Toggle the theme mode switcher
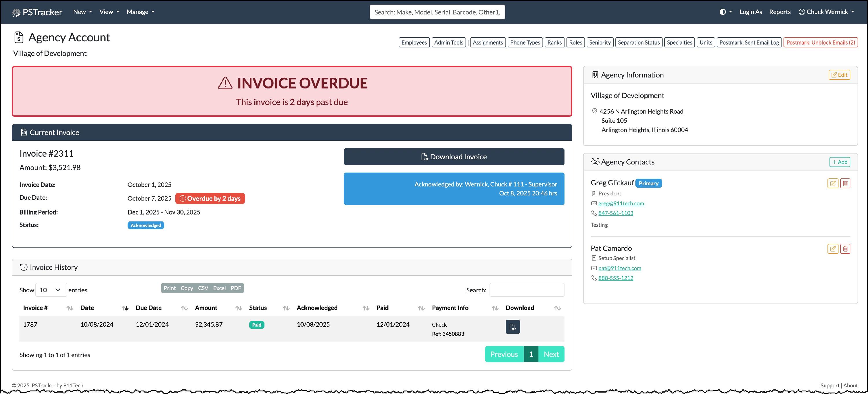 (x=725, y=12)
